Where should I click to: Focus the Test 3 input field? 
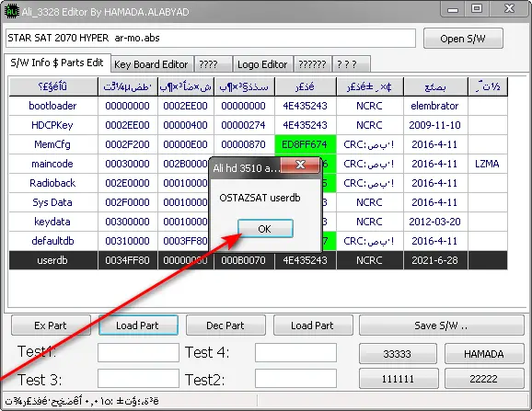click(x=138, y=378)
